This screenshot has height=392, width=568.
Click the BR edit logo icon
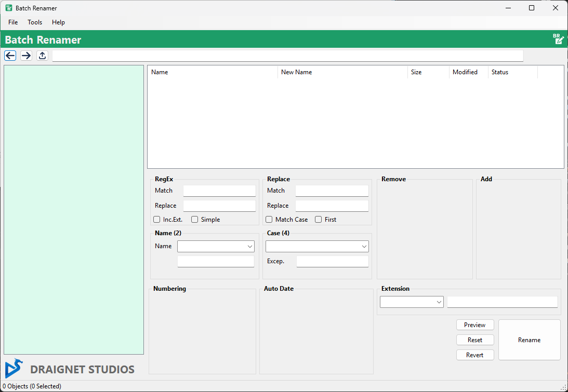point(558,39)
